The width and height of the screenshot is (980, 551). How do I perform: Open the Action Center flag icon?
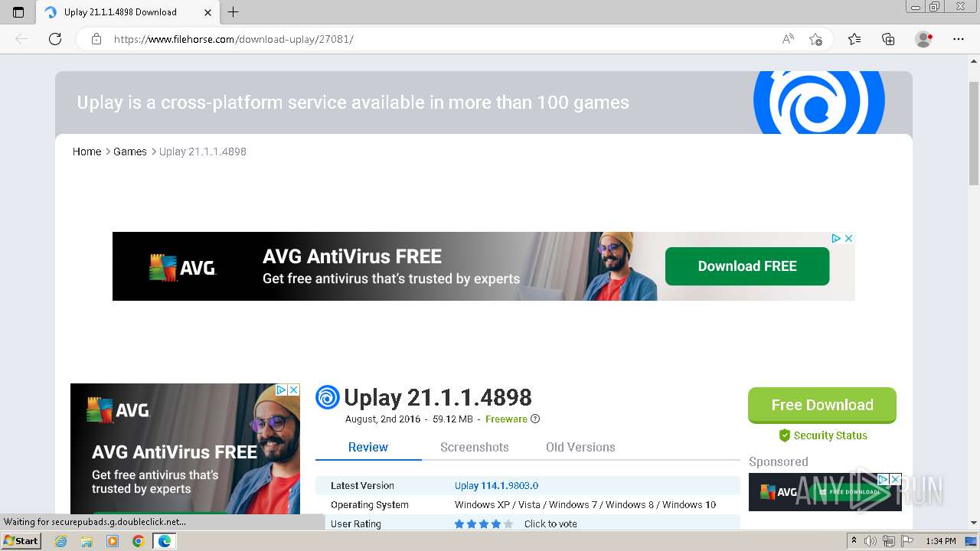pos(906,541)
